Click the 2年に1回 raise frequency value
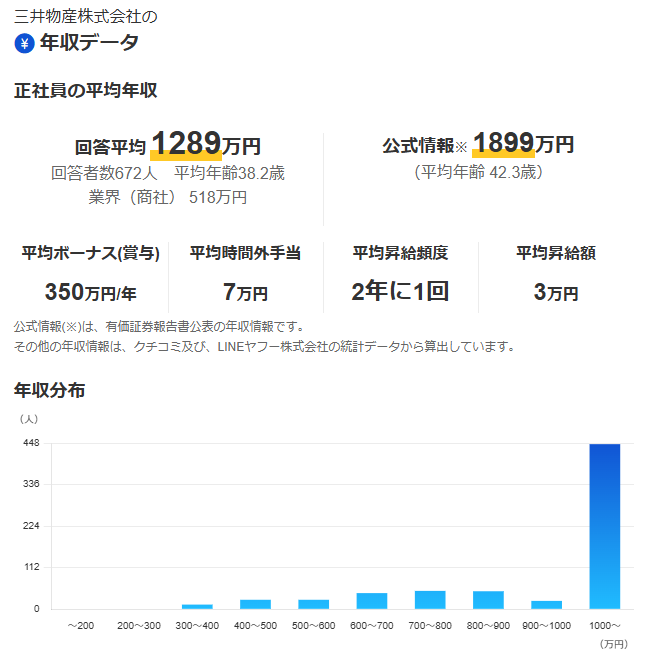 (x=400, y=291)
